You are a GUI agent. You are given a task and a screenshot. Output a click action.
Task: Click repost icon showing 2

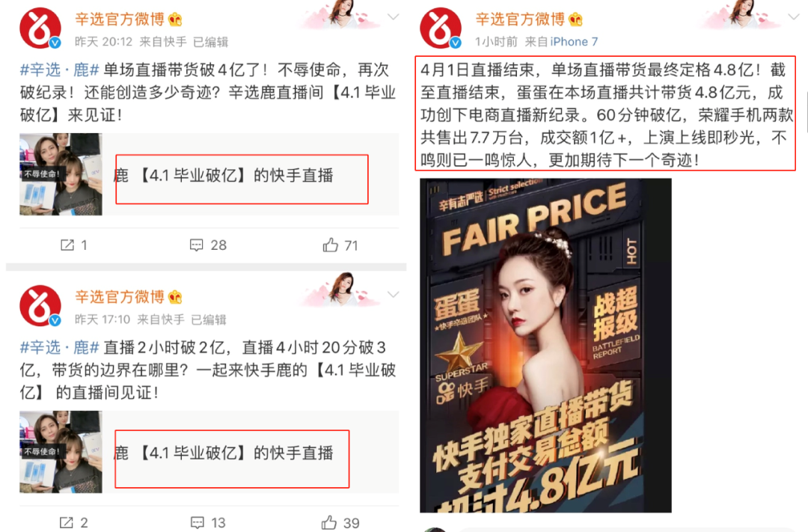[x=67, y=522]
